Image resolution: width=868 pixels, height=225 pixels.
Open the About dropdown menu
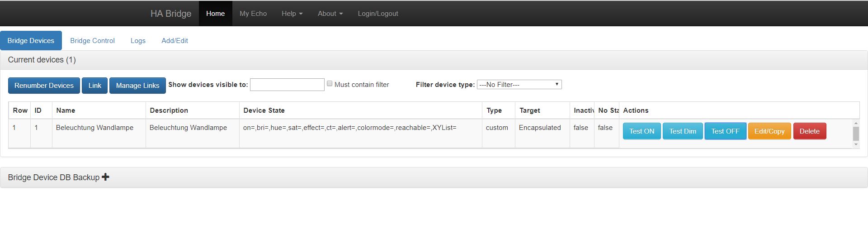pos(330,14)
